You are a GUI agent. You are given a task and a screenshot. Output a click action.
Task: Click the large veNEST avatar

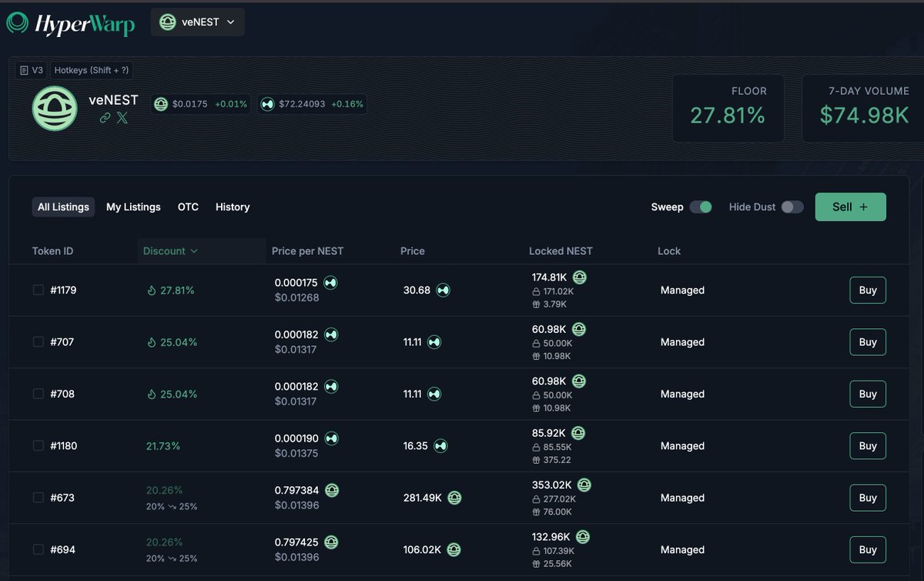[x=55, y=109]
